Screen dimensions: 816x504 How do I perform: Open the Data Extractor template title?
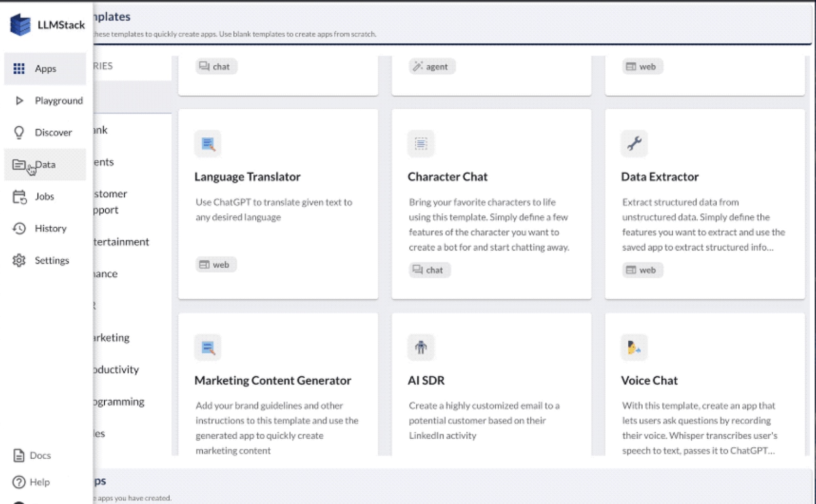(x=660, y=177)
